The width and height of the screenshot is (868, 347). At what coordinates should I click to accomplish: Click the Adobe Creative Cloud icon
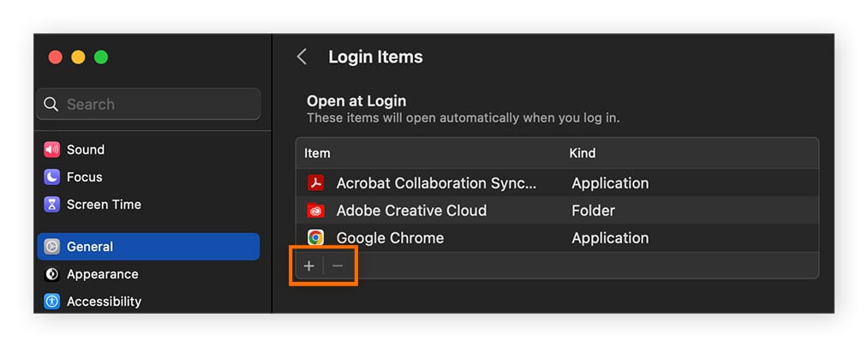click(x=315, y=210)
